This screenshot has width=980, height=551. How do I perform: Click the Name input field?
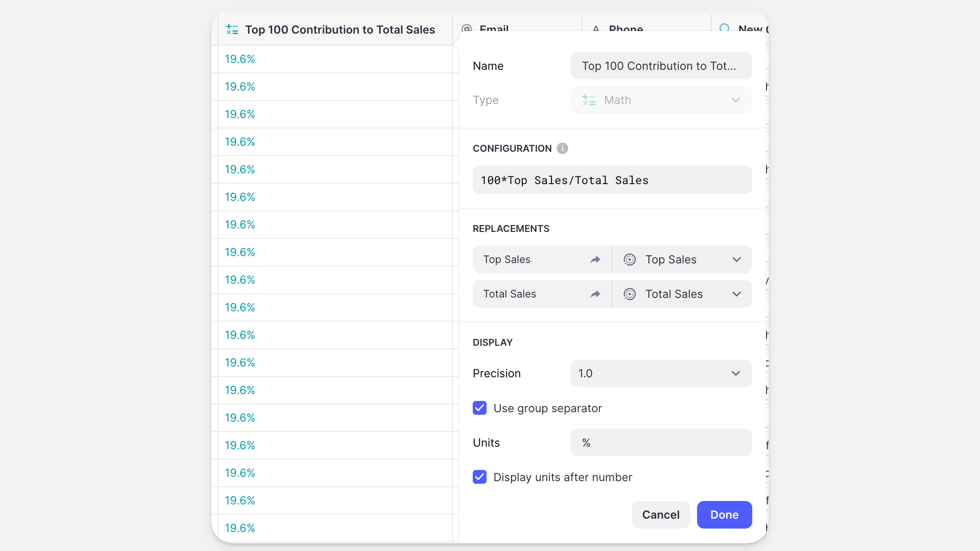[661, 66]
